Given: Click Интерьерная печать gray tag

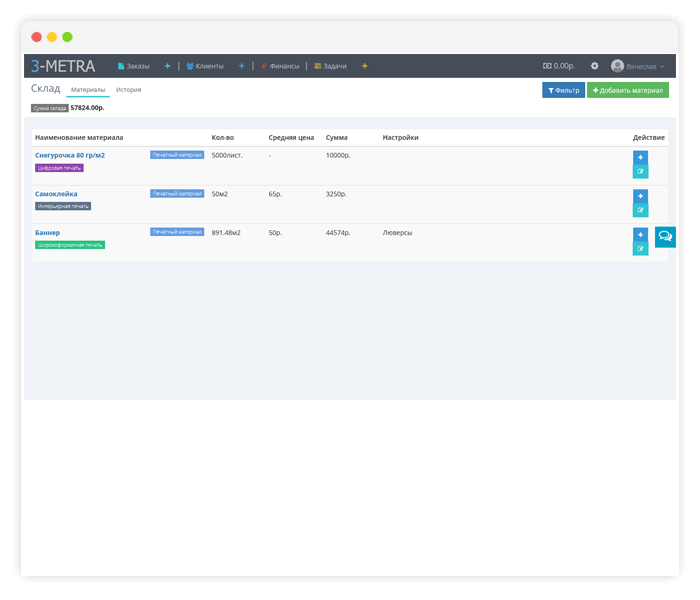Looking at the screenshot, I should (63, 206).
